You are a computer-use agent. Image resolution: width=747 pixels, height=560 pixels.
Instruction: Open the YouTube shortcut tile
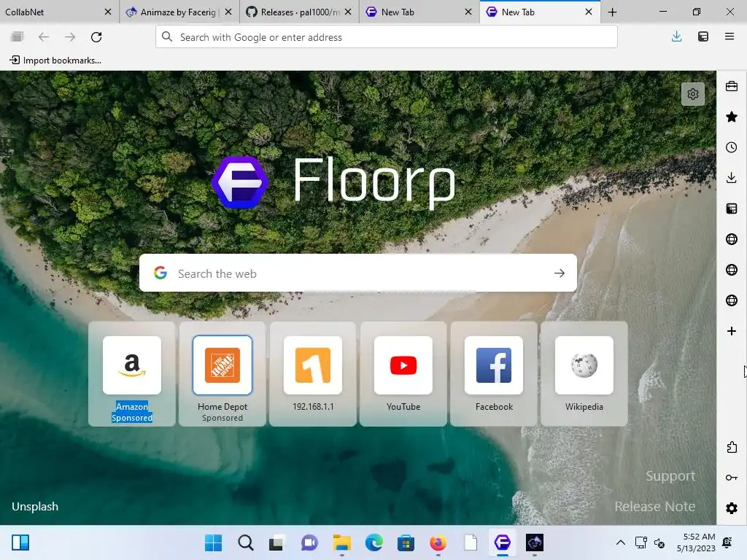tap(403, 374)
